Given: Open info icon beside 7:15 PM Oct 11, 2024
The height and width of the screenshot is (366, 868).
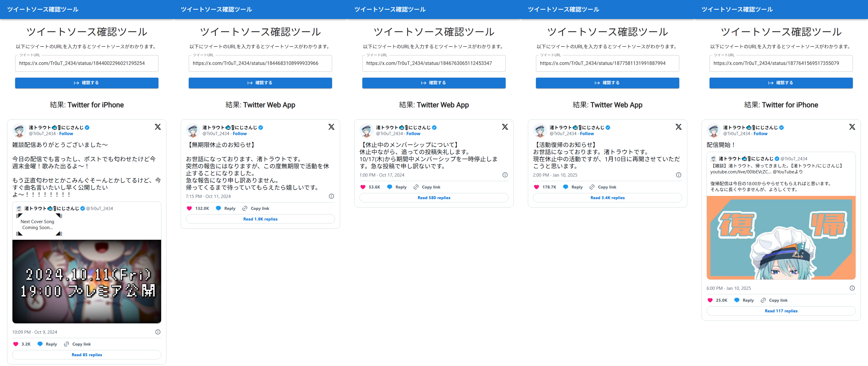Looking at the screenshot, I should pyautogui.click(x=331, y=196).
